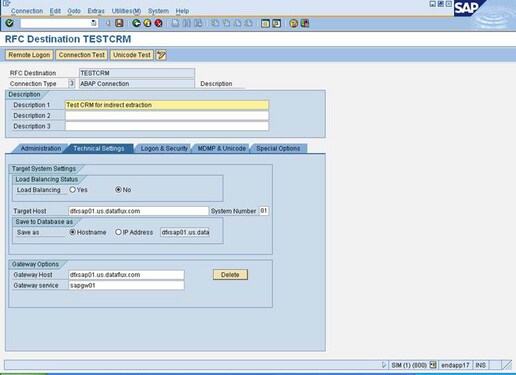The height and width of the screenshot is (375, 516).
Task: Click the ABAP Connection type field
Action: 137,84
